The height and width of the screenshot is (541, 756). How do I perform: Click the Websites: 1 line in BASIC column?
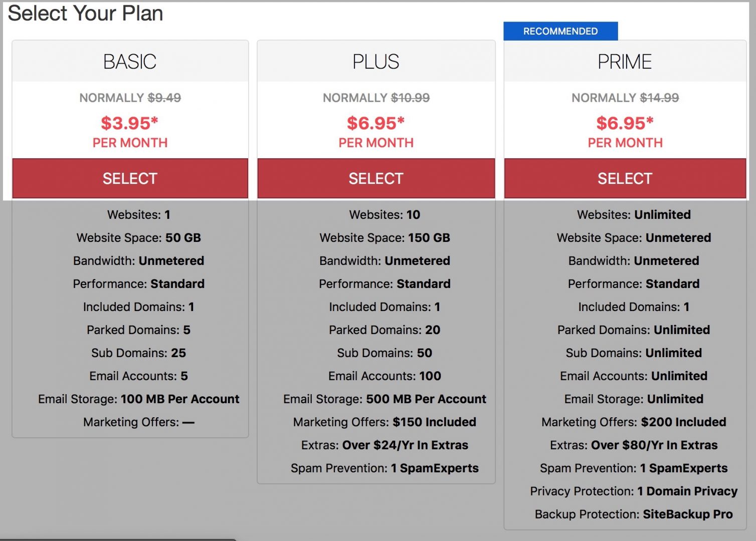coord(138,214)
